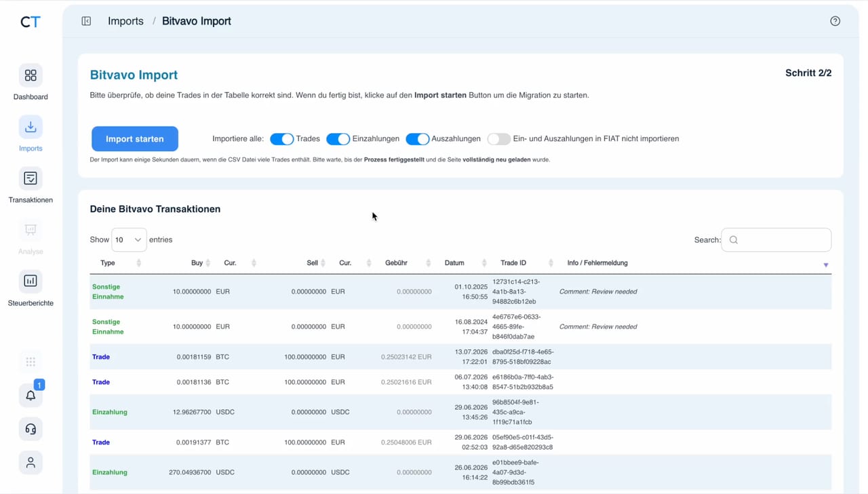The image size is (868, 494).
Task: Click first row's Comment: Review needed
Action: point(598,292)
